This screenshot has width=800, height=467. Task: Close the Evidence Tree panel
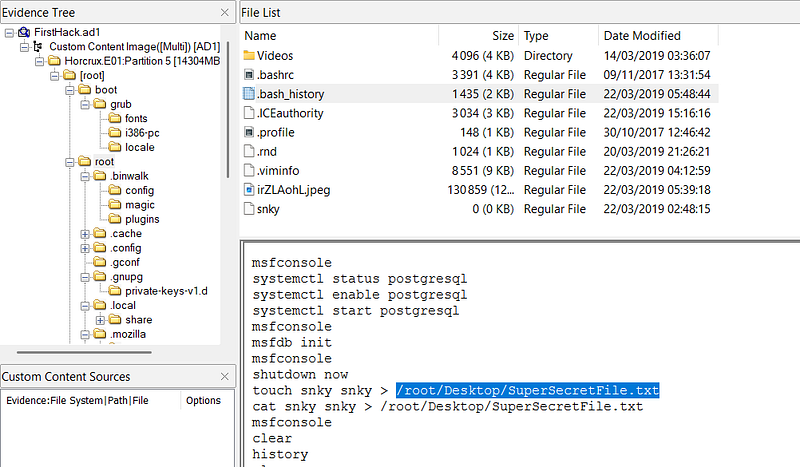coord(224,12)
